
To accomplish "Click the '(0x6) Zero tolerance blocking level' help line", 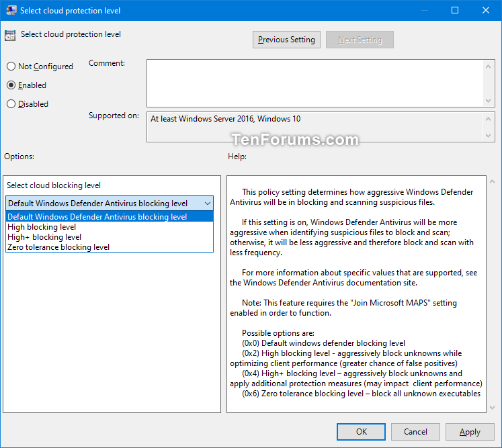I will (x=361, y=394).
